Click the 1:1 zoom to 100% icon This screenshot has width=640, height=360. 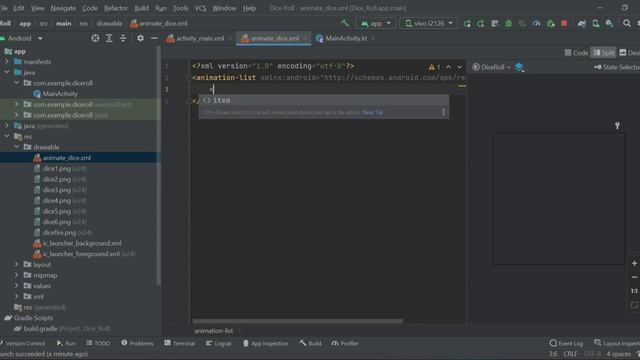coord(634,291)
